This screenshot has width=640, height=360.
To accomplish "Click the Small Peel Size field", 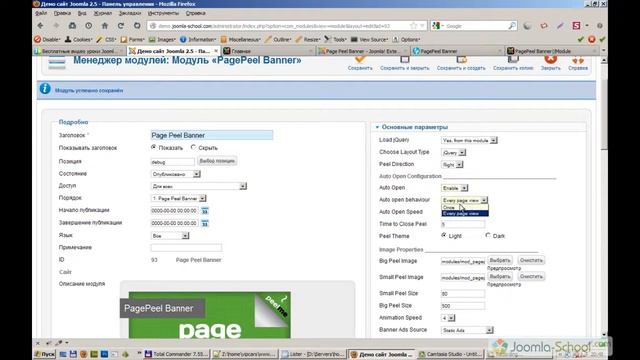I will pyautogui.click(x=463, y=293).
